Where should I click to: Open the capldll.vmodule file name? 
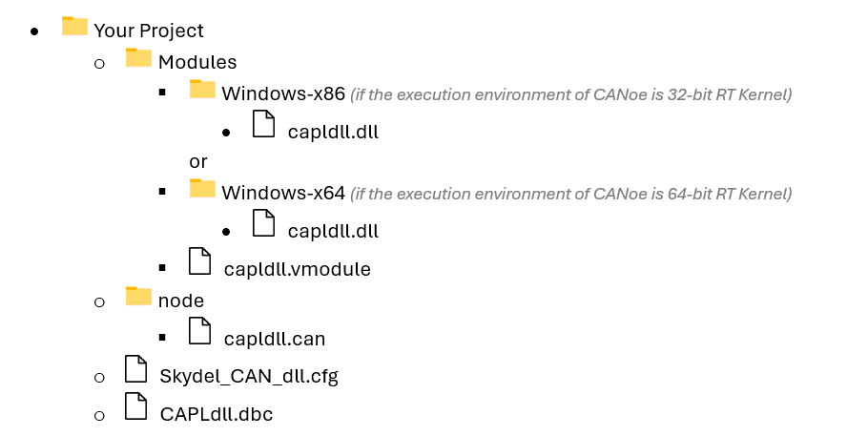click(x=297, y=269)
